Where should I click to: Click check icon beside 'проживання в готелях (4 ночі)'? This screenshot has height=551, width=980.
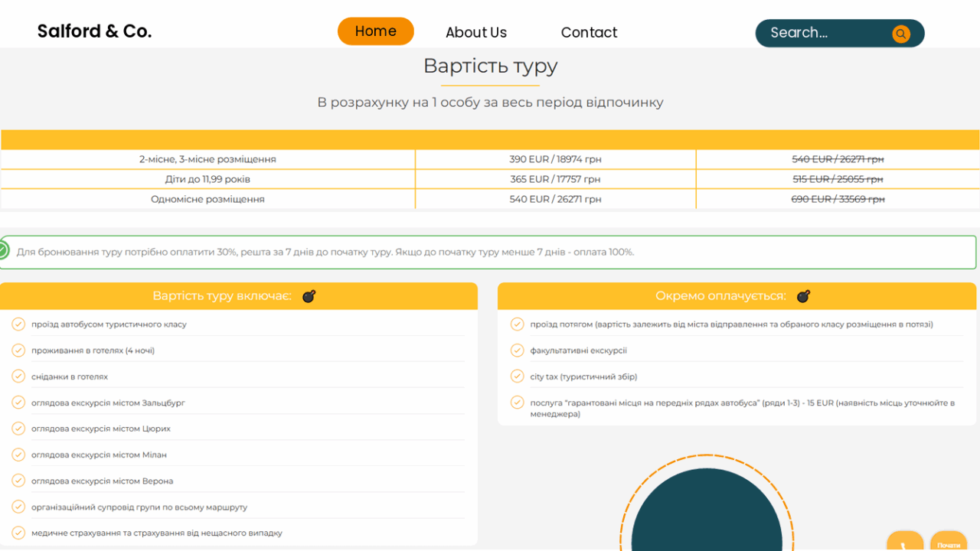click(x=18, y=350)
